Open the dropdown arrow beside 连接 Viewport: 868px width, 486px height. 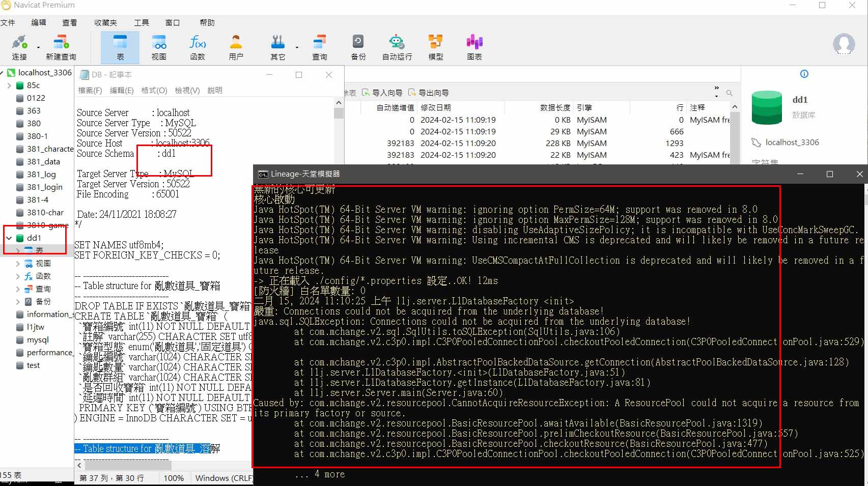click(x=38, y=47)
